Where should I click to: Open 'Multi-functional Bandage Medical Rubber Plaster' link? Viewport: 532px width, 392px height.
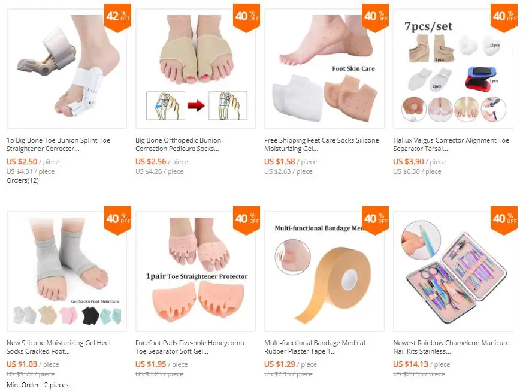315,347
